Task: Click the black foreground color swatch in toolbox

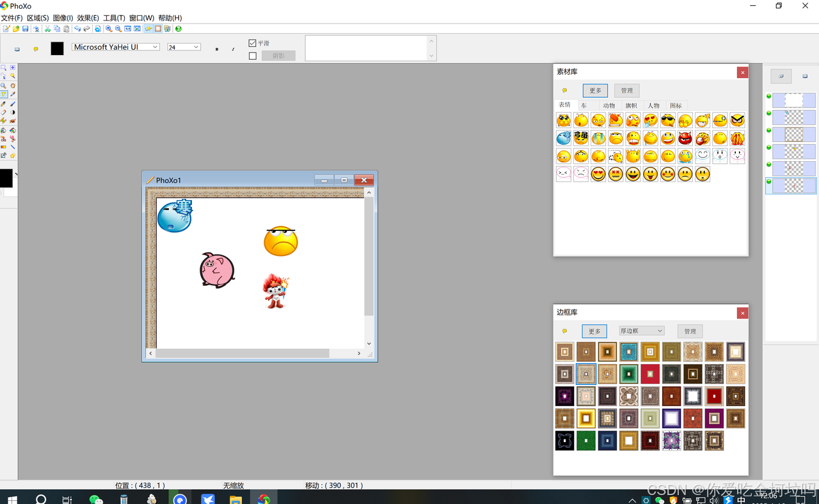Action: point(6,178)
